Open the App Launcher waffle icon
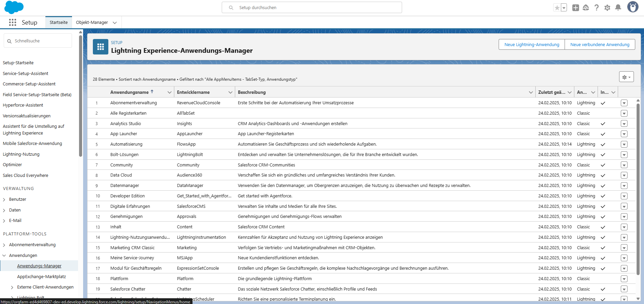The height and width of the screenshot is (304, 644). [x=12, y=23]
